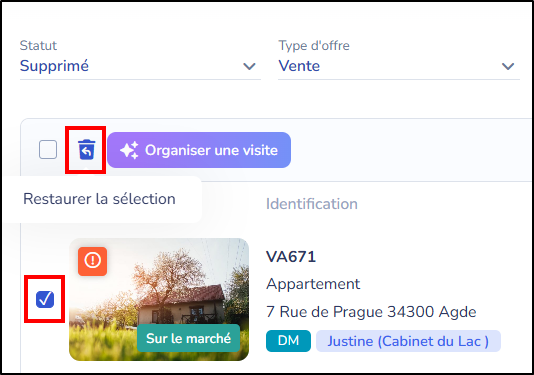Open the Statut field showing Supprimé
The width and height of the screenshot is (534, 375).
coord(140,66)
